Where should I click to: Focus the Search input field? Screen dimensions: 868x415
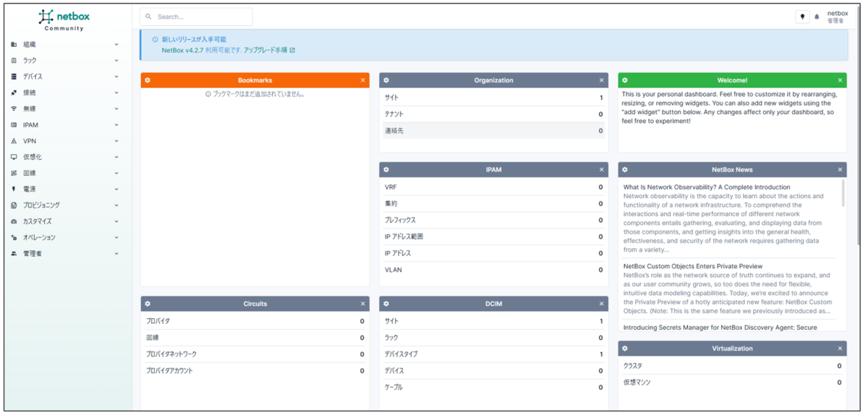point(196,17)
